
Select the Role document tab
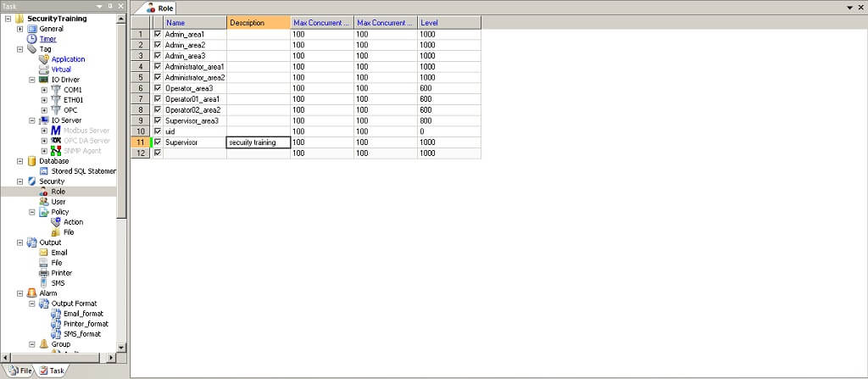[x=159, y=8]
